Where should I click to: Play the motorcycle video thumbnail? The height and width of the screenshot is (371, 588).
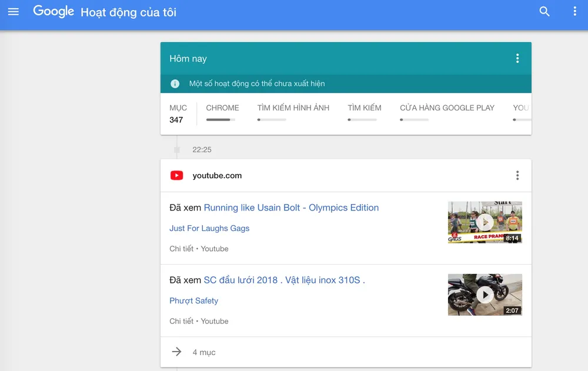[x=485, y=295]
